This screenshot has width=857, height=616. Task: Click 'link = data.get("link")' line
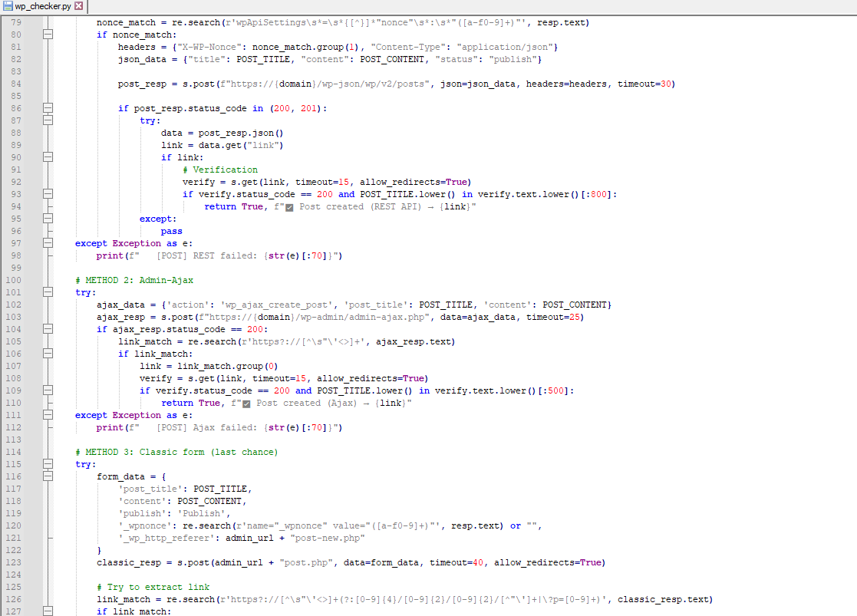(x=222, y=146)
